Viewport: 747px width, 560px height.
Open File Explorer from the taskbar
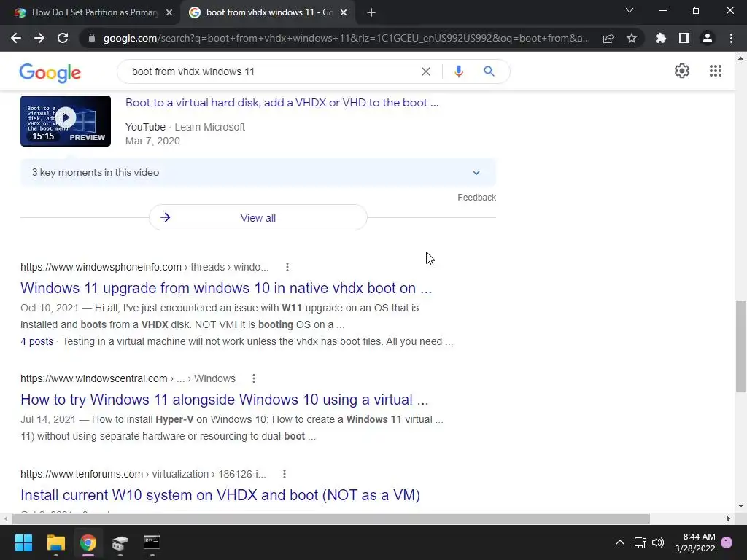[55, 542]
